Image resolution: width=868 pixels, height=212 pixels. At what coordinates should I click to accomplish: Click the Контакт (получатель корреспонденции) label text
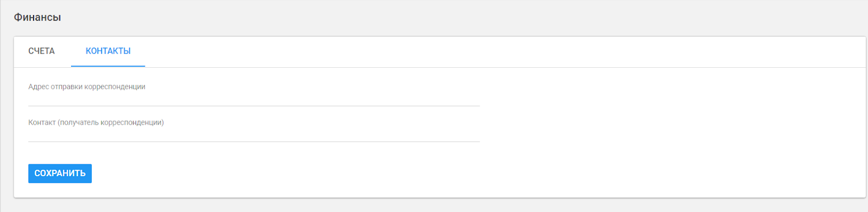pos(96,123)
